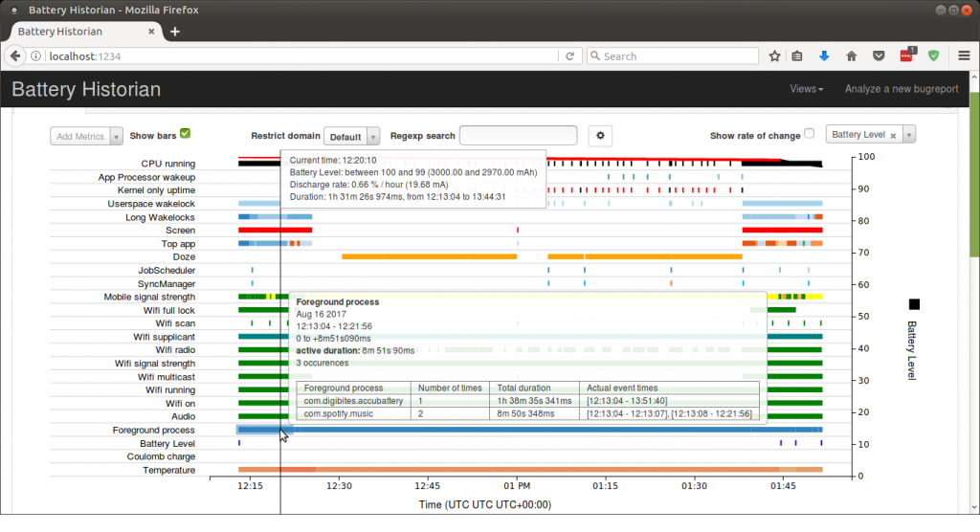Uncheck the Show bars checkbox
Image resolution: width=980 pixels, height=532 pixels.
186,134
